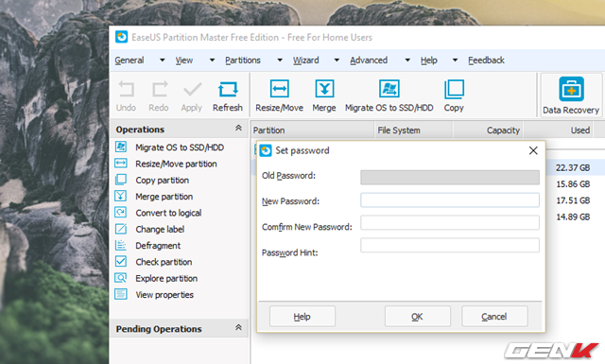Focus the Comfirm New Password field

click(450, 223)
